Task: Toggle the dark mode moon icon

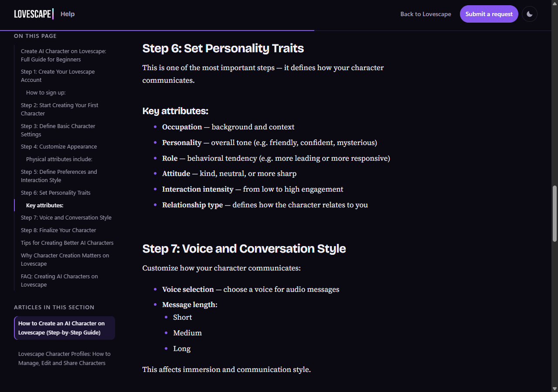Action: pyautogui.click(x=530, y=14)
